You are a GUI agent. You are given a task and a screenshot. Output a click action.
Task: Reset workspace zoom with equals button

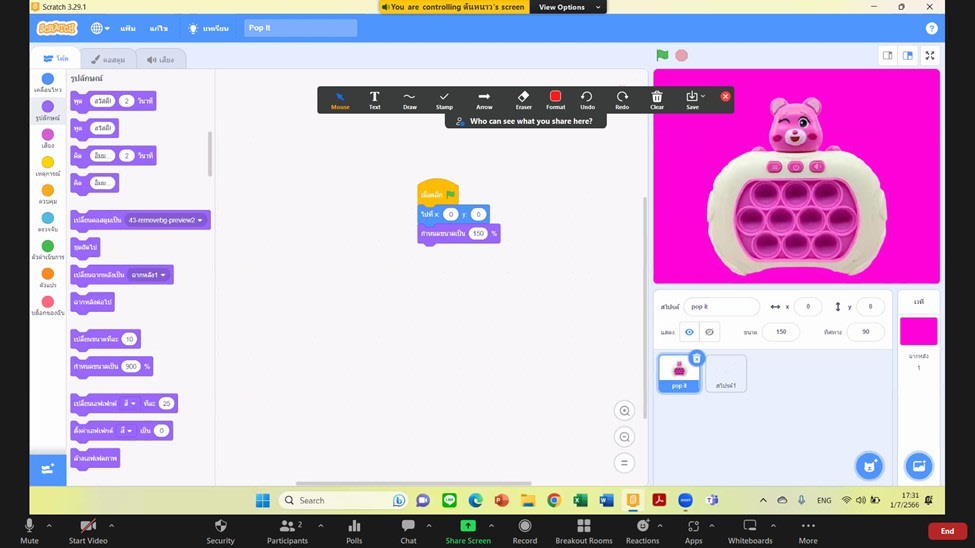tap(624, 463)
